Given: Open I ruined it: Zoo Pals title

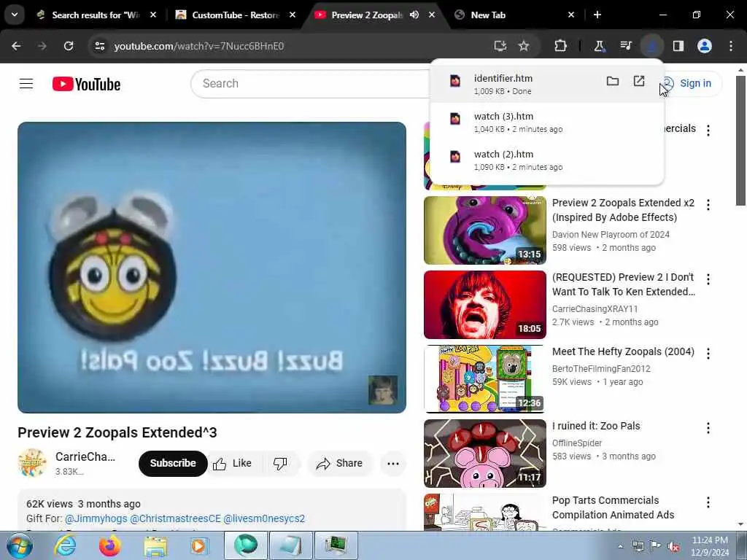Looking at the screenshot, I should 596,426.
